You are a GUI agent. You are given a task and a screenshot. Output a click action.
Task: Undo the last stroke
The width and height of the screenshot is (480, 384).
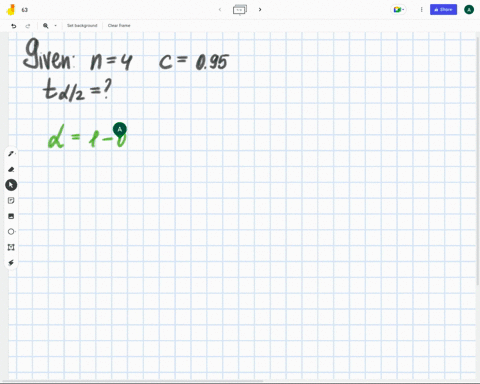pyautogui.click(x=14, y=26)
